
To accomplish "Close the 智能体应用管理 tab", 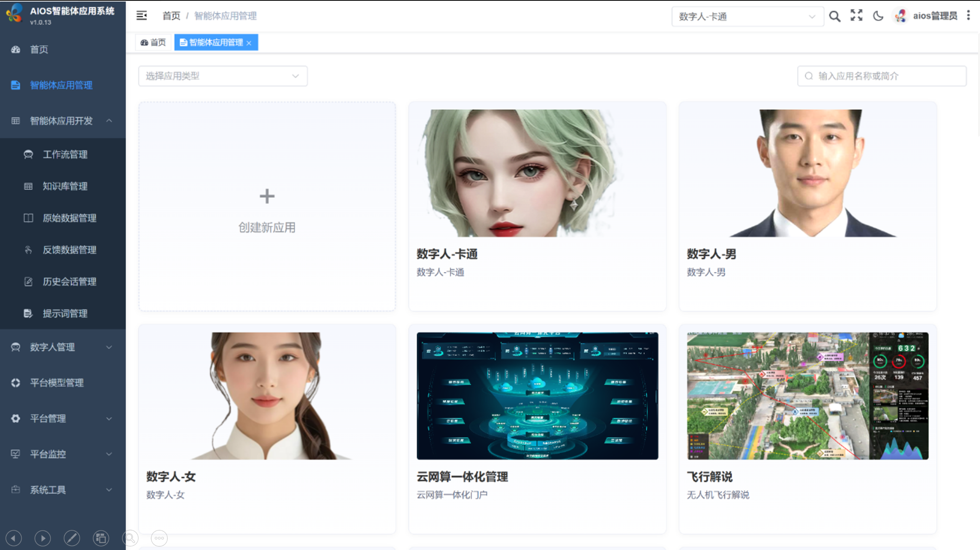I will pos(250,42).
